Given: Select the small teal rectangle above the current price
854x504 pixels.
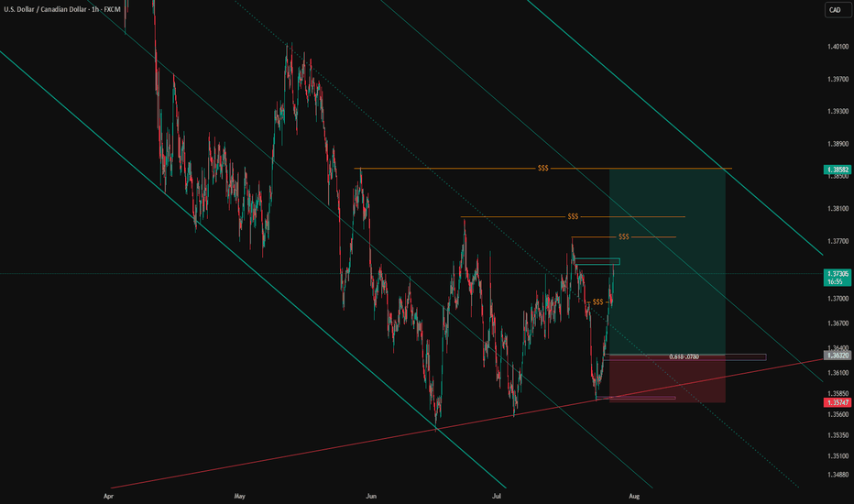Looking at the screenshot, I should coord(597,261).
